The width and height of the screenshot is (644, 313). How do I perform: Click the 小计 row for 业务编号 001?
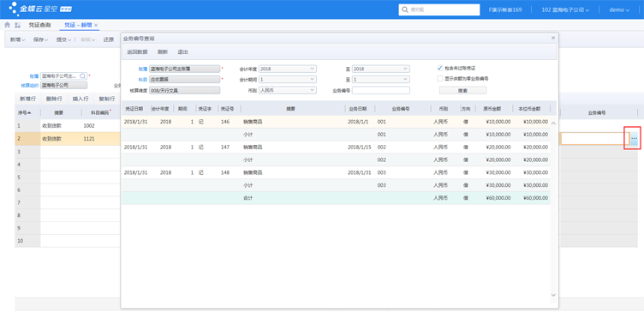click(x=336, y=135)
